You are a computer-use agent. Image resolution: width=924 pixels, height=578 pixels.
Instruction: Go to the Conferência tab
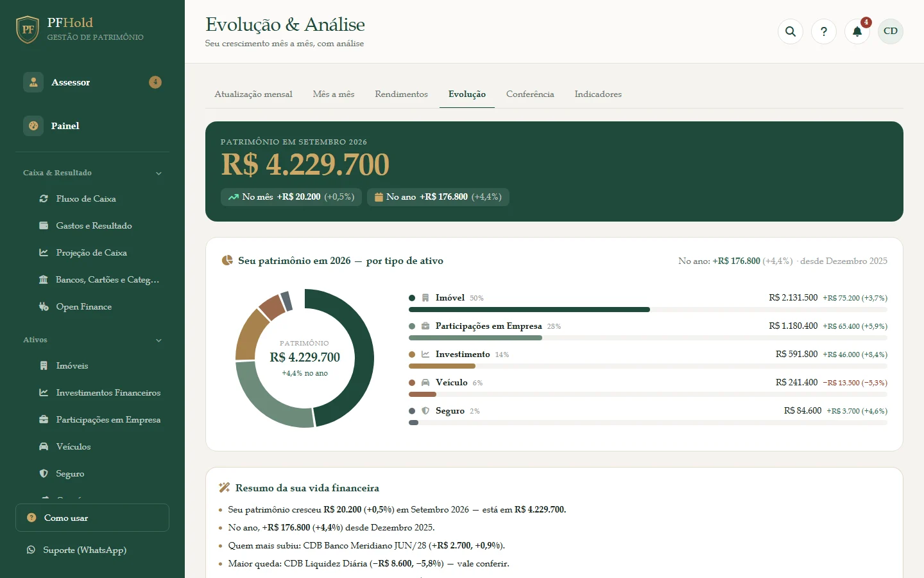530,94
